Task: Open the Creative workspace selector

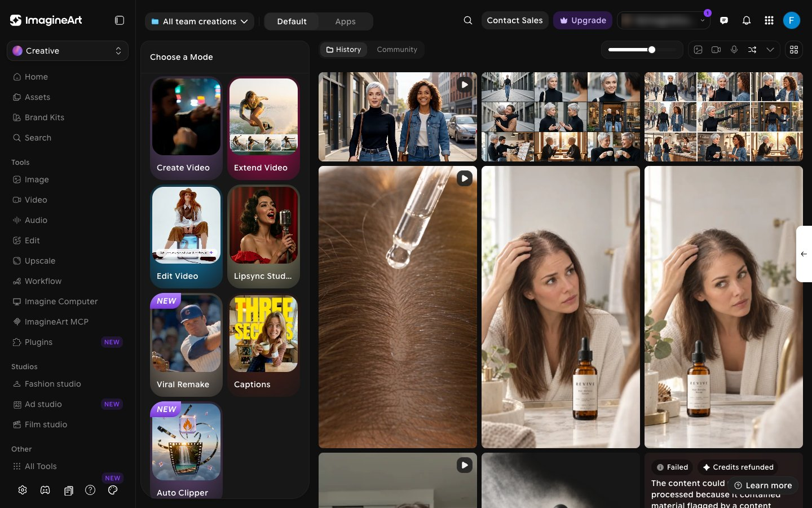Action: click(x=68, y=51)
